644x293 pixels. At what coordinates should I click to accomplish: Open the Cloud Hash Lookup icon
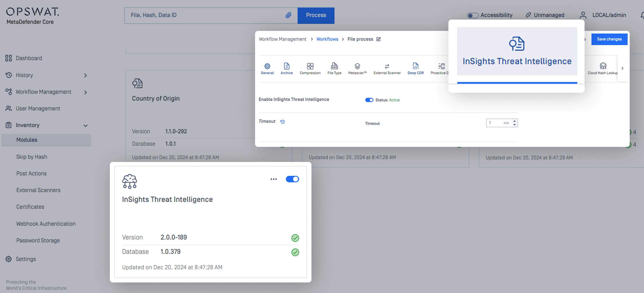coord(603,66)
